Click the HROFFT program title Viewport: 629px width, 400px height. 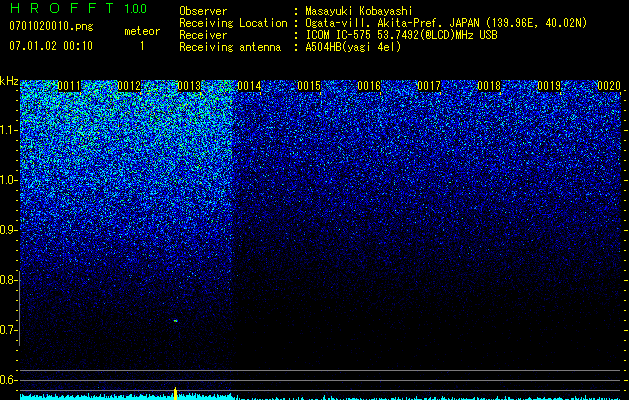(62, 8)
